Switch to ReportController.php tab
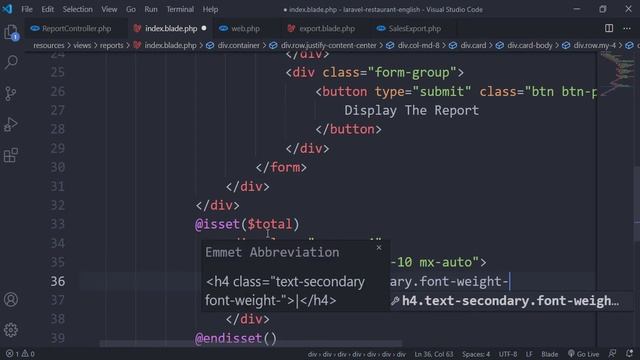640x360 pixels. click(76, 29)
